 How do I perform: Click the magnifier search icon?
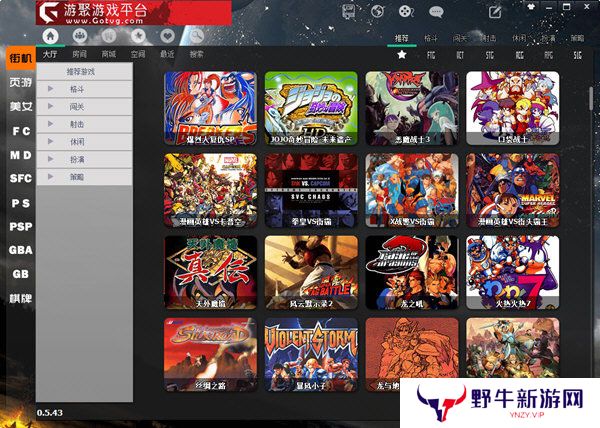point(197,36)
